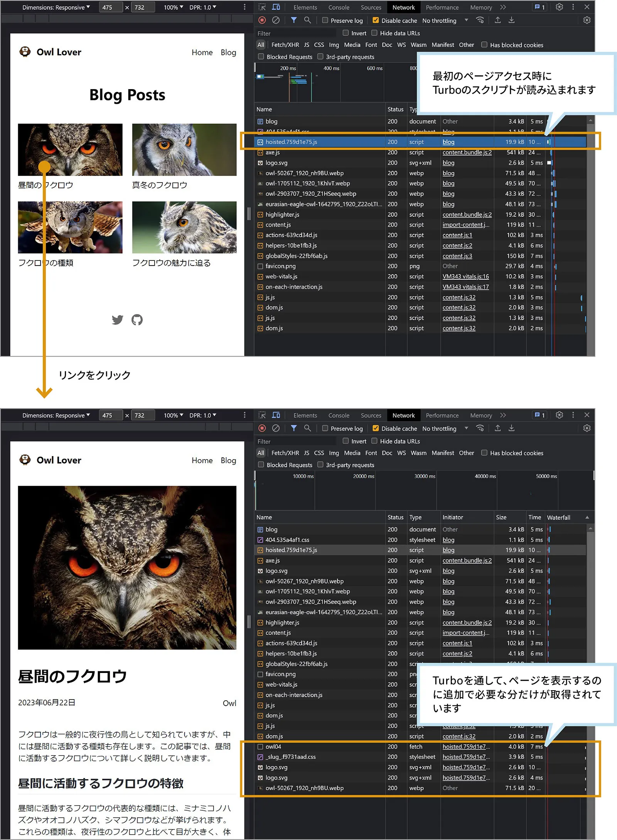Click the export HAR download icon, upper panel
The height and width of the screenshot is (840, 617).
[511, 20]
